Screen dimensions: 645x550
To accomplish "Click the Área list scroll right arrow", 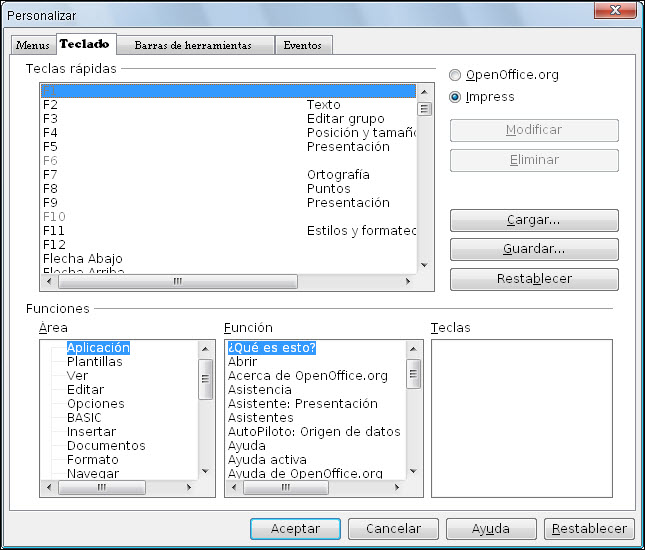I will coord(189,487).
